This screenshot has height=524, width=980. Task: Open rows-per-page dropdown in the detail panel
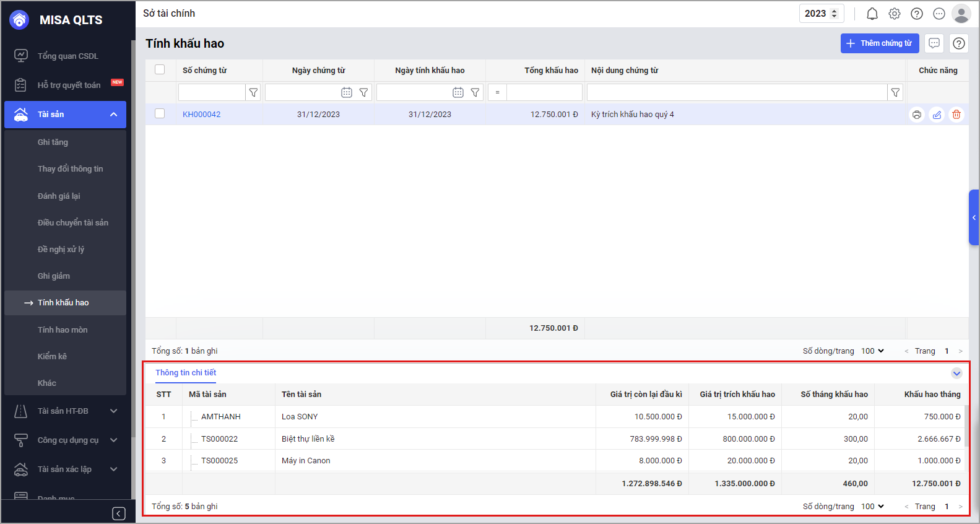coord(872,506)
